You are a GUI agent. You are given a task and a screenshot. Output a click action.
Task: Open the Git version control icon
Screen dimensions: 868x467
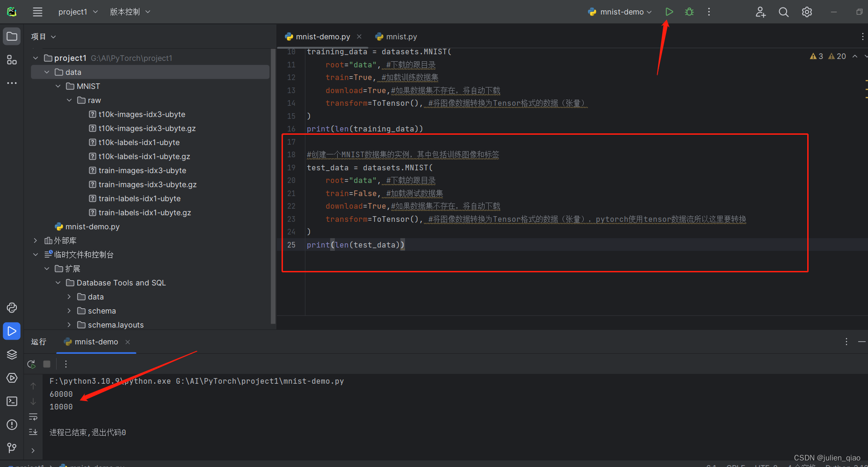point(12,448)
